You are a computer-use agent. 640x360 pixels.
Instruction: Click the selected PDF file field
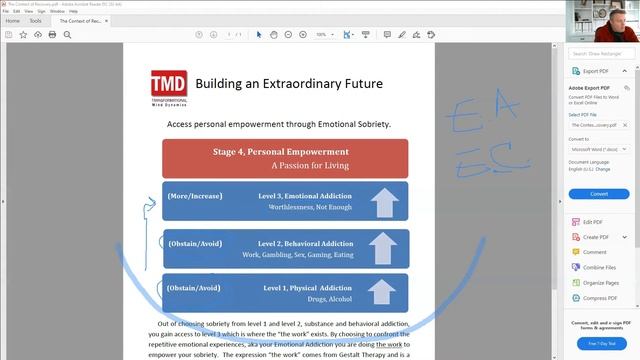[599, 125]
